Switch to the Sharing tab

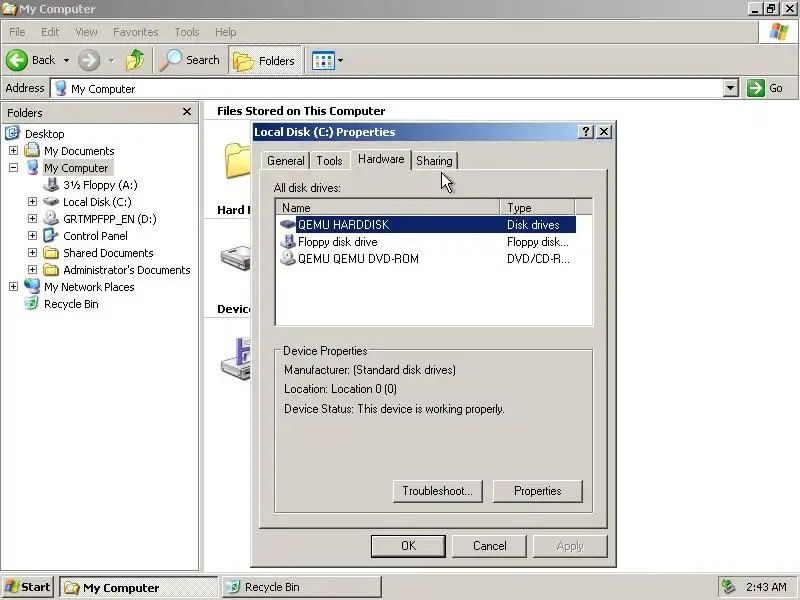click(434, 161)
